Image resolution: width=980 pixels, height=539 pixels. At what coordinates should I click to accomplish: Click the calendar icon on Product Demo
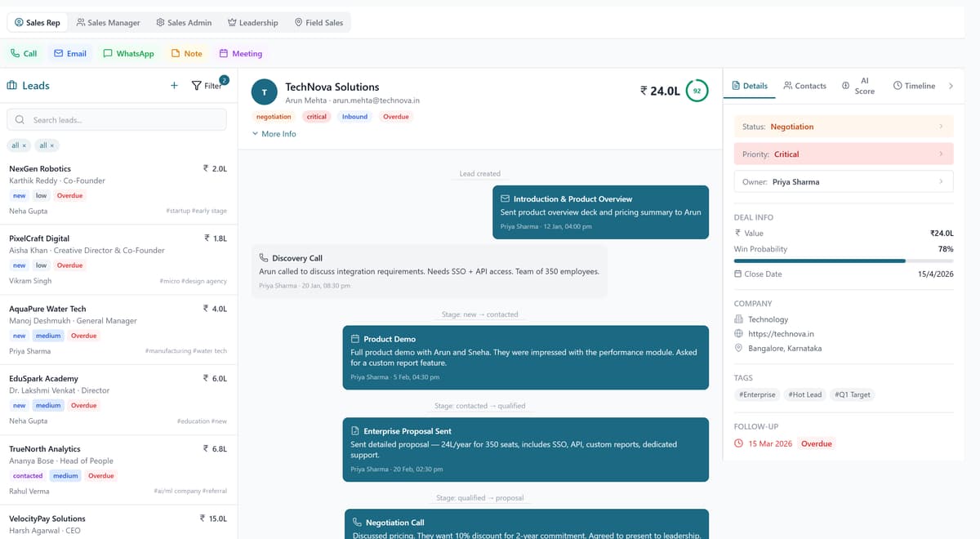tap(355, 338)
